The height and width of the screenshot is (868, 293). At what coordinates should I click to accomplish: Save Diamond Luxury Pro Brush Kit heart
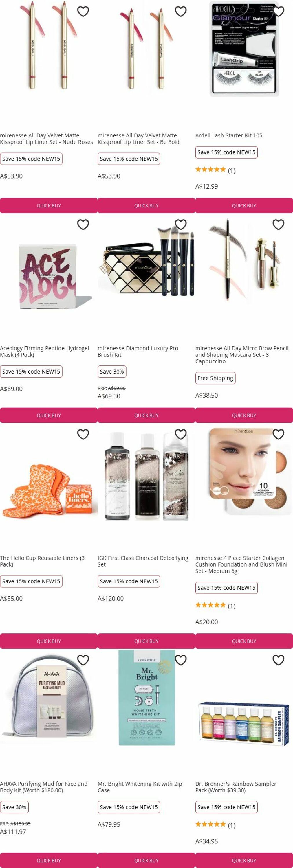[x=181, y=225]
